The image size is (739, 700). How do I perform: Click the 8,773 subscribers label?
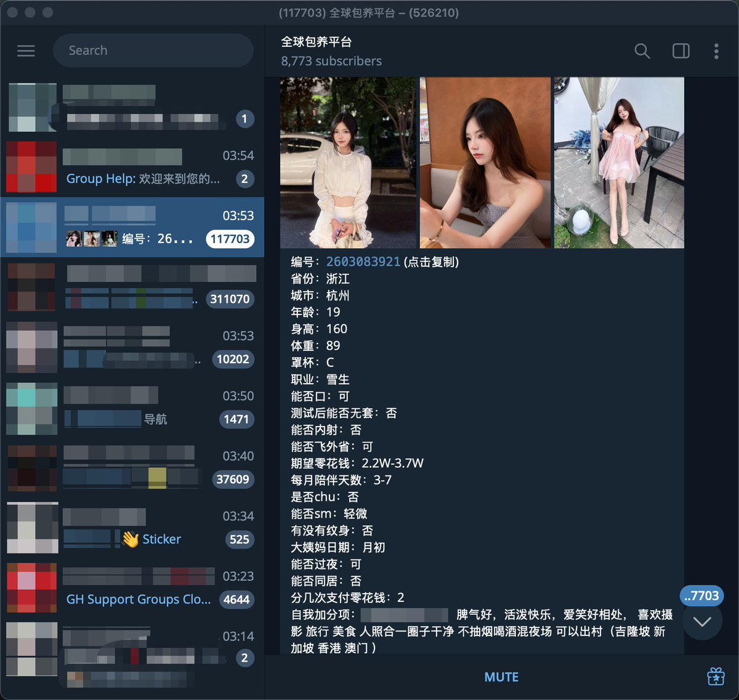click(x=331, y=61)
